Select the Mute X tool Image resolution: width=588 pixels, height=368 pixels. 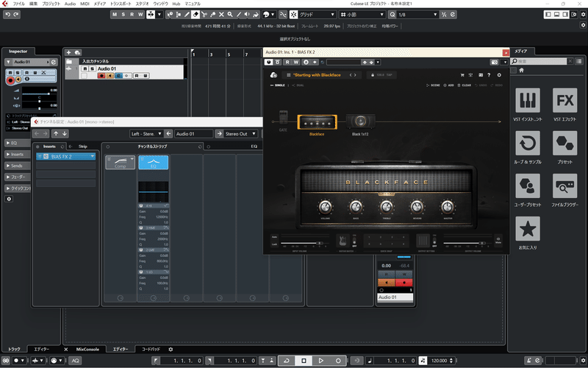221,15
